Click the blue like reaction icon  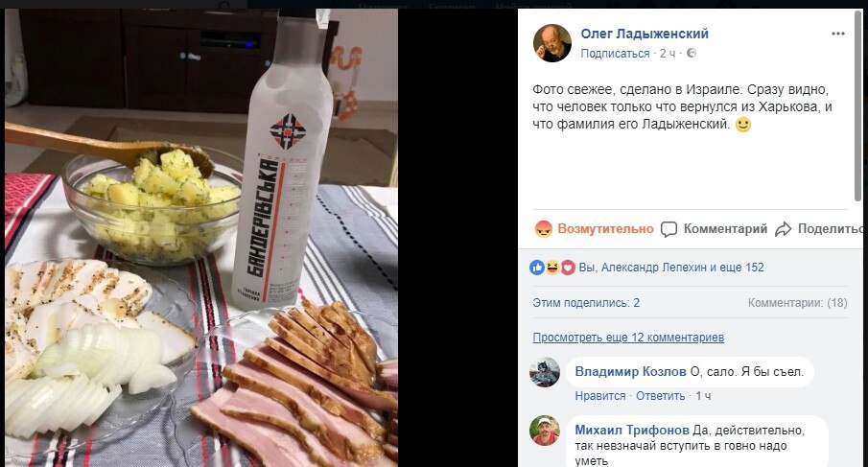[536, 268]
